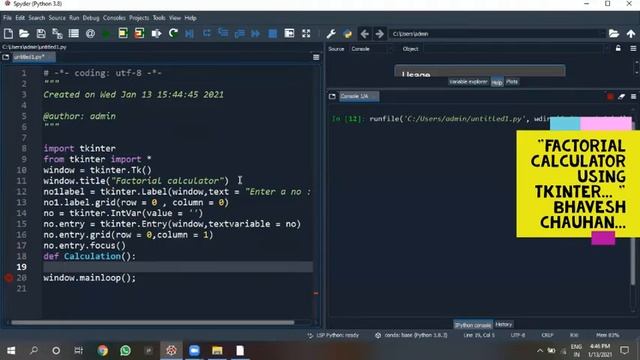
Task: Click the blue Stop debugging square
Action: (272, 33)
